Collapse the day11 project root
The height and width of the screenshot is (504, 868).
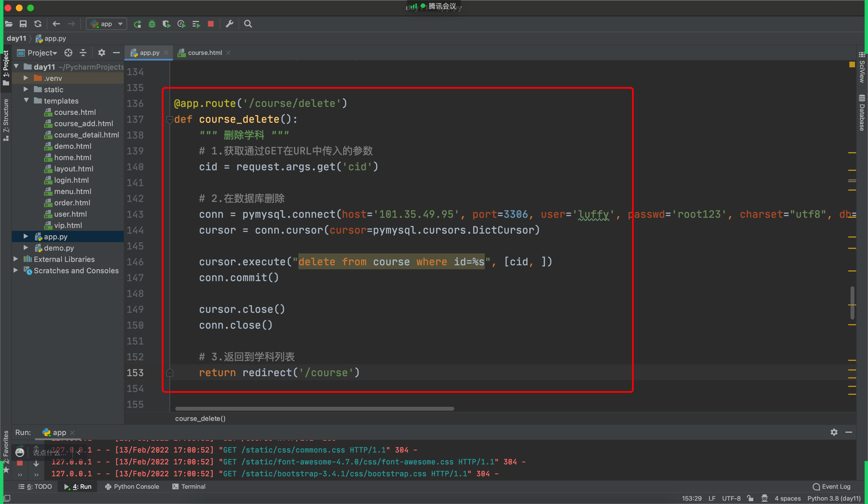coord(16,66)
